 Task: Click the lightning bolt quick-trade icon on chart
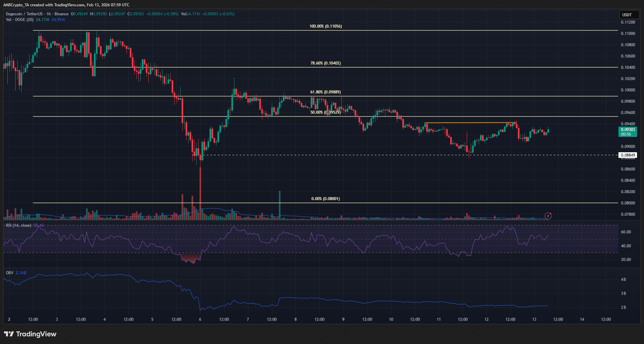pos(547,216)
